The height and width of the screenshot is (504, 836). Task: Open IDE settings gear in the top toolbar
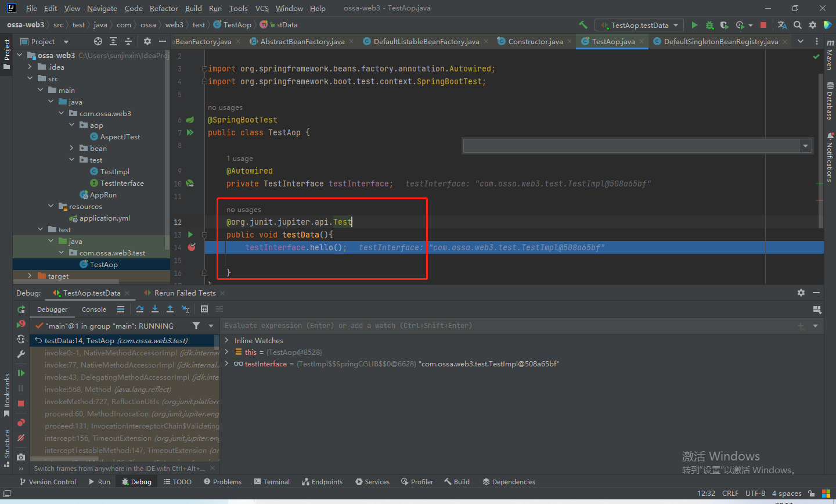pyautogui.click(x=813, y=25)
